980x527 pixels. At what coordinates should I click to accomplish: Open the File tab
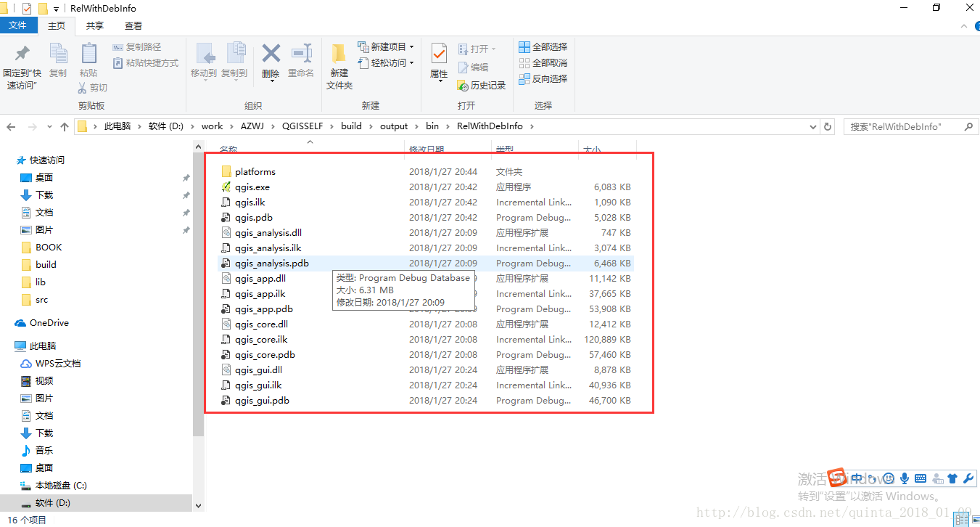coord(18,25)
